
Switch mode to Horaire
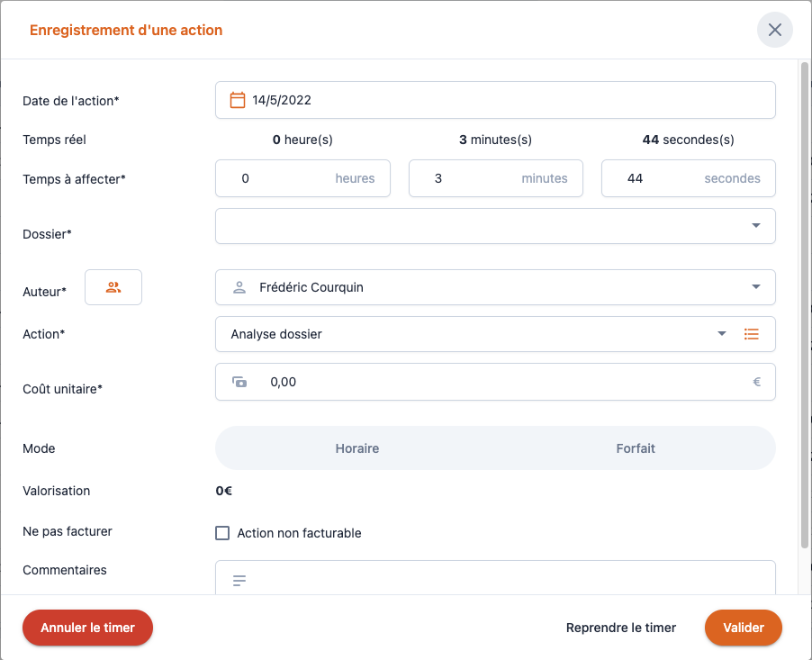click(x=356, y=448)
